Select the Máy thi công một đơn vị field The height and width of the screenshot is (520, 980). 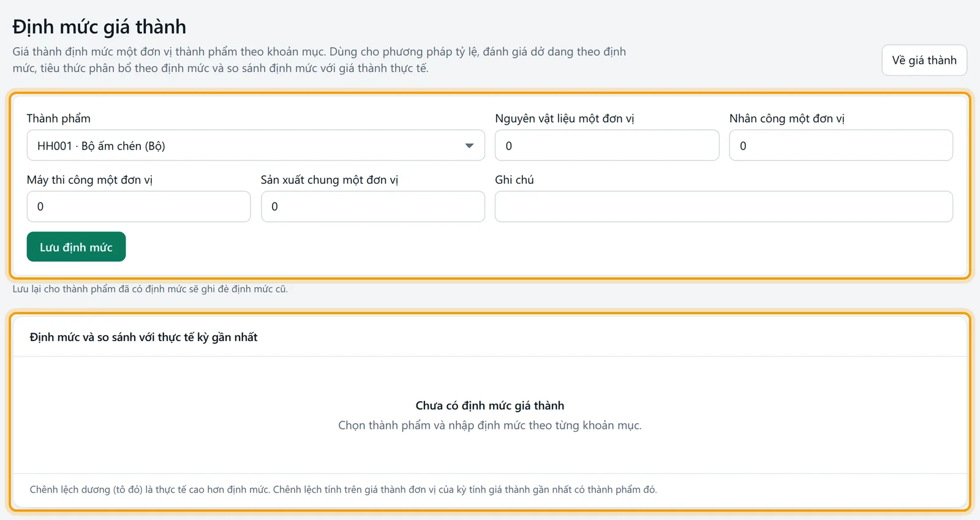point(138,206)
